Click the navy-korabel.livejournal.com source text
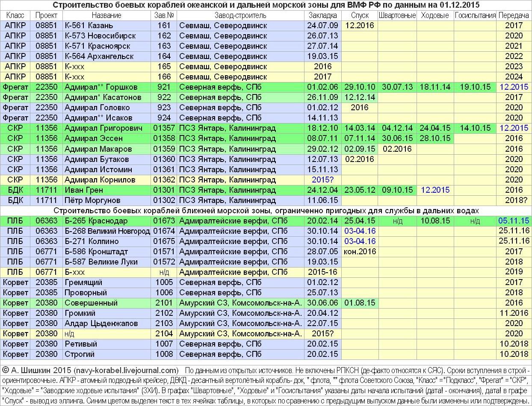This screenshot has width=532, height=406. point(126,370)
